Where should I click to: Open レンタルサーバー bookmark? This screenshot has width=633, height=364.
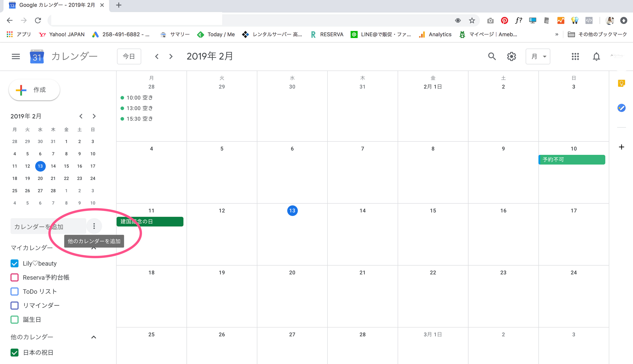coord(272,34)
